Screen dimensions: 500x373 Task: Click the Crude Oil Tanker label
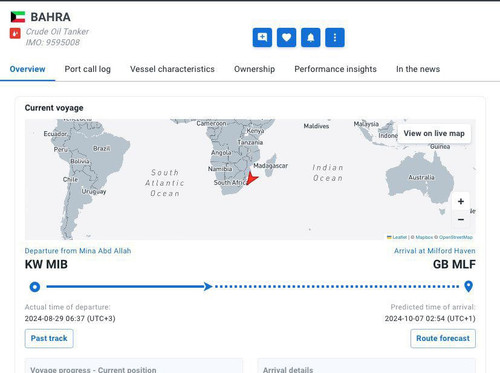pos(57,32)
